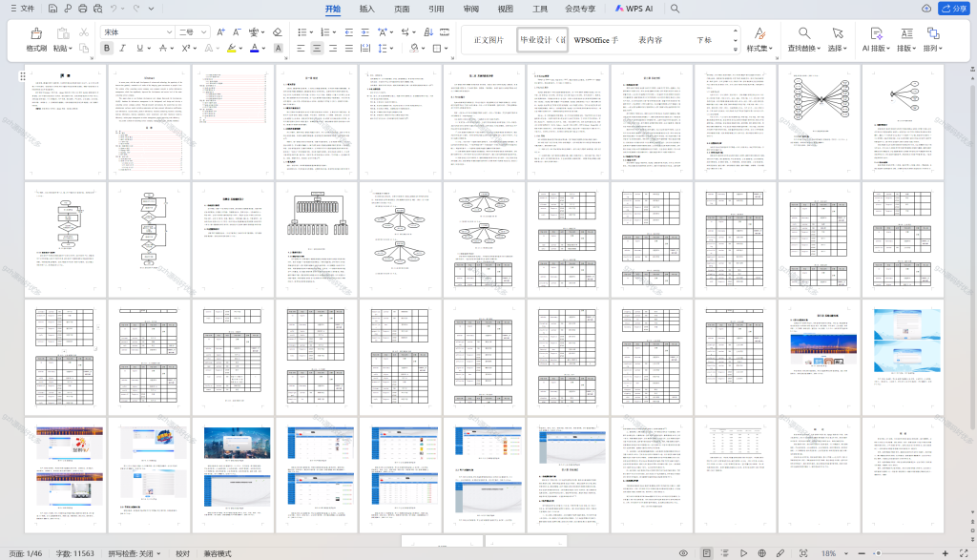
Task: Select the first page thumbnail (摘要)
Action: coord(66,121)
